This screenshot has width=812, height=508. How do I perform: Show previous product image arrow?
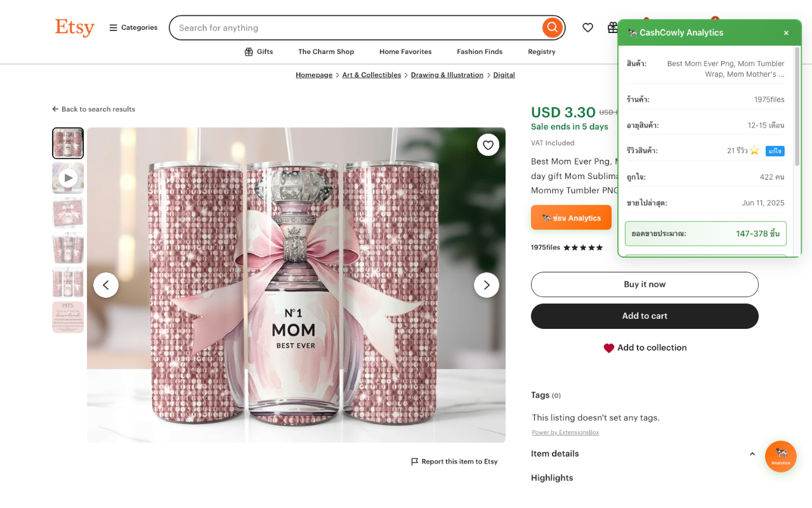pyautogui.click(x=106, y=285)
